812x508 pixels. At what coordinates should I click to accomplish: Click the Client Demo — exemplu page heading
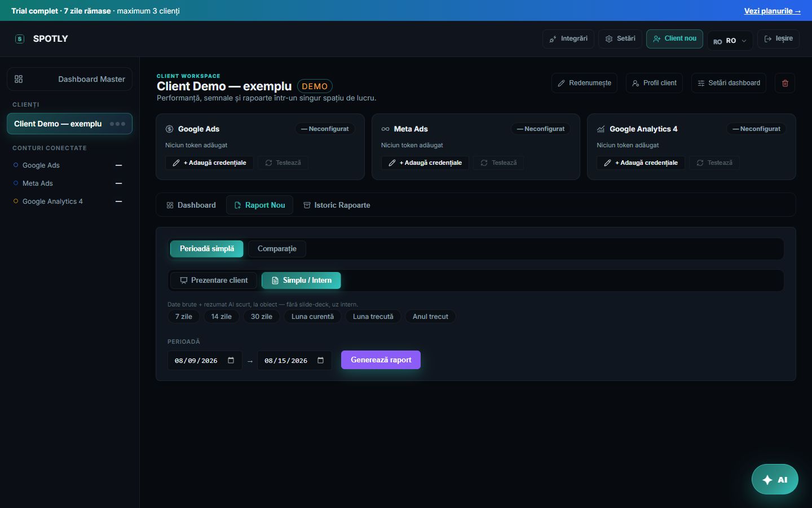pyautogui.click(x=224, y=86)
